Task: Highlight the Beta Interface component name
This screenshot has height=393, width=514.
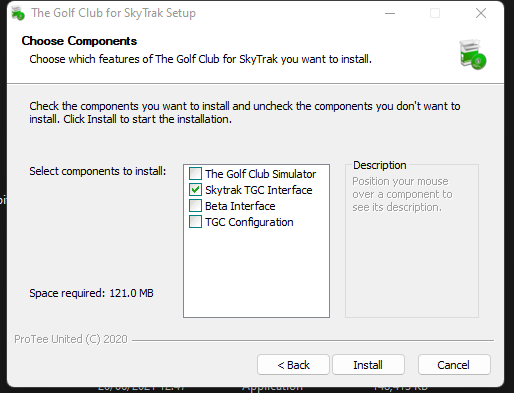Action: click(x=240, y=206)
